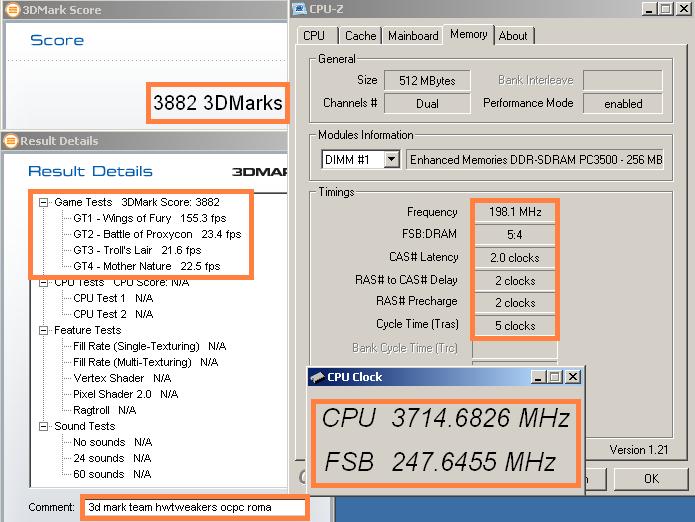Click the CPU 3714.6826 MHz readout
The width and height of the screenshot is (695, 522).
[446, 418]
